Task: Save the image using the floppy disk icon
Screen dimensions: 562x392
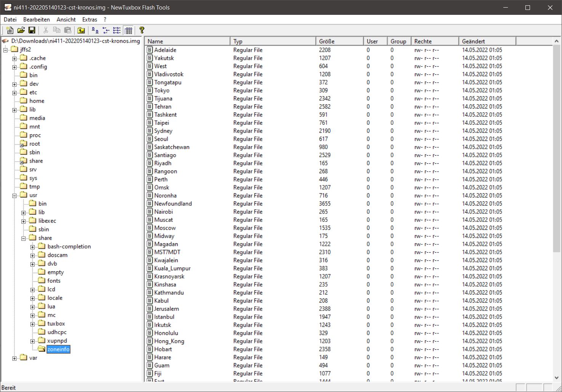Action: coord(32,30)
